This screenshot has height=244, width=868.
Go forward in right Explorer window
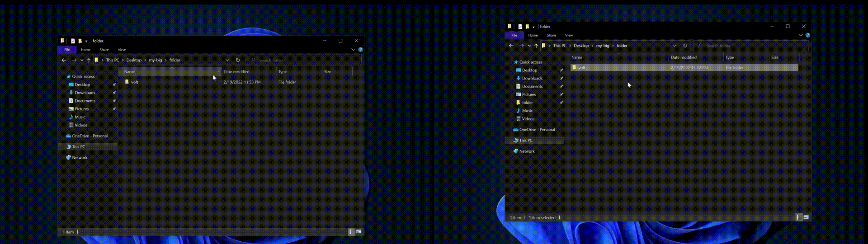pyautogui.click(x=522, y=46)
